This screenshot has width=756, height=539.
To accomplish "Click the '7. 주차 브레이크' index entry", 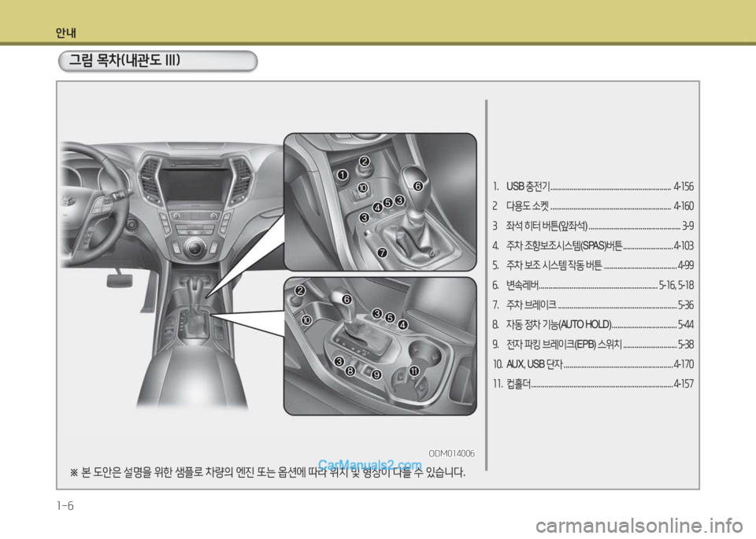I will 593,305.
